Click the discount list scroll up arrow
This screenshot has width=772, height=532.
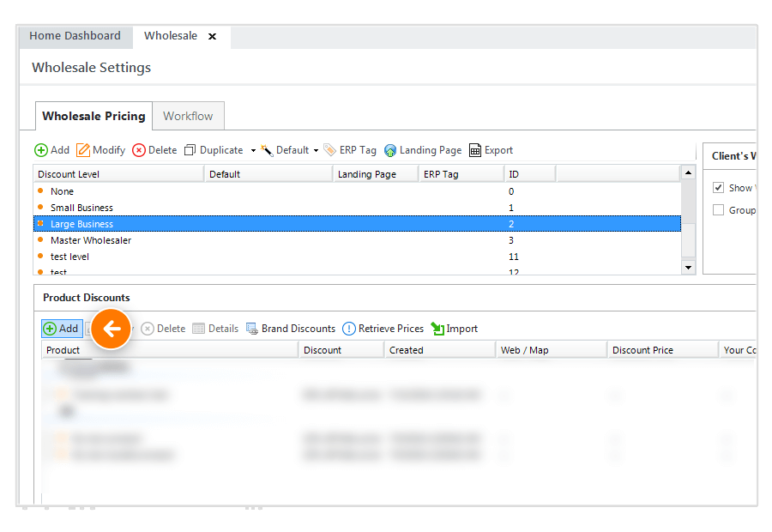[688, 172]
